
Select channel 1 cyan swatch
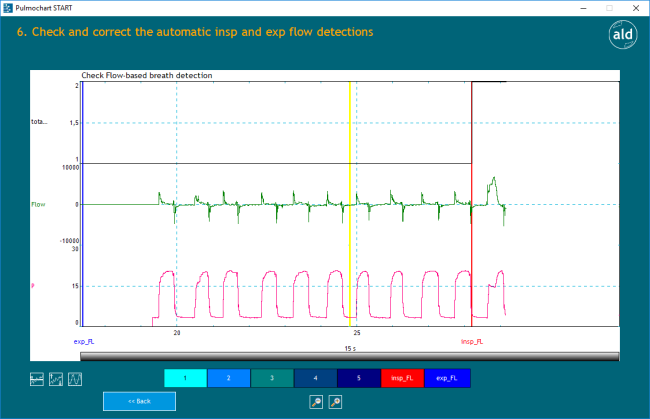click(185, 378)
